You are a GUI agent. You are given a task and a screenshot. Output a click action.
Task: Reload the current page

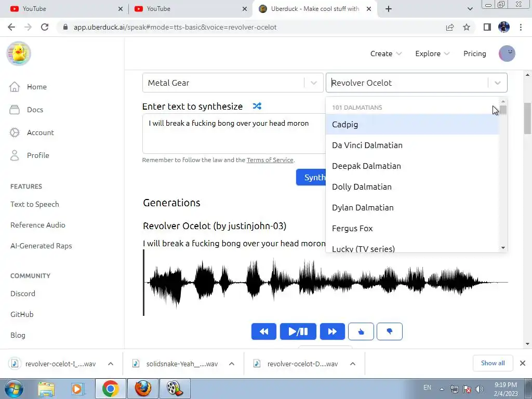pos(45,27)
